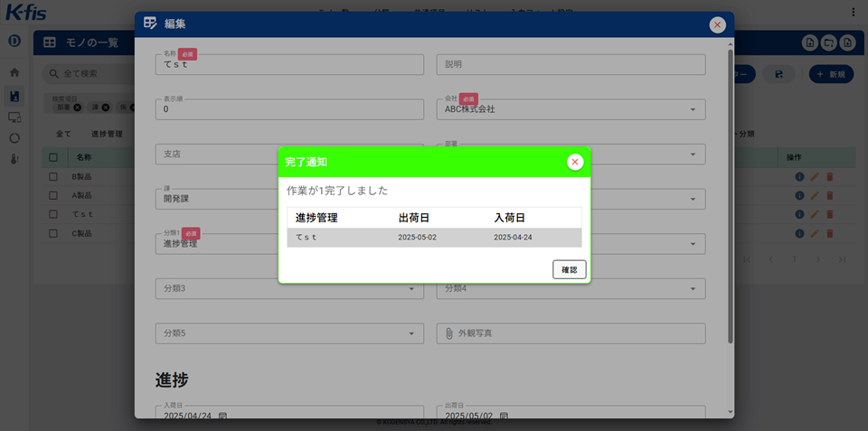Click the info icon for the B製品 row

[x=799, y=176]
